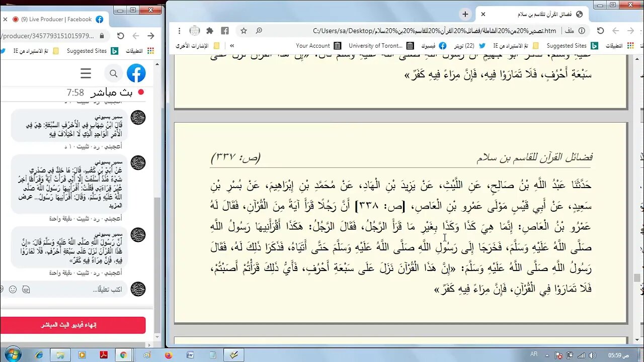644x362 pixels.
Task: Open the sticker picker in comment box
Action: (x=26, y=290)
